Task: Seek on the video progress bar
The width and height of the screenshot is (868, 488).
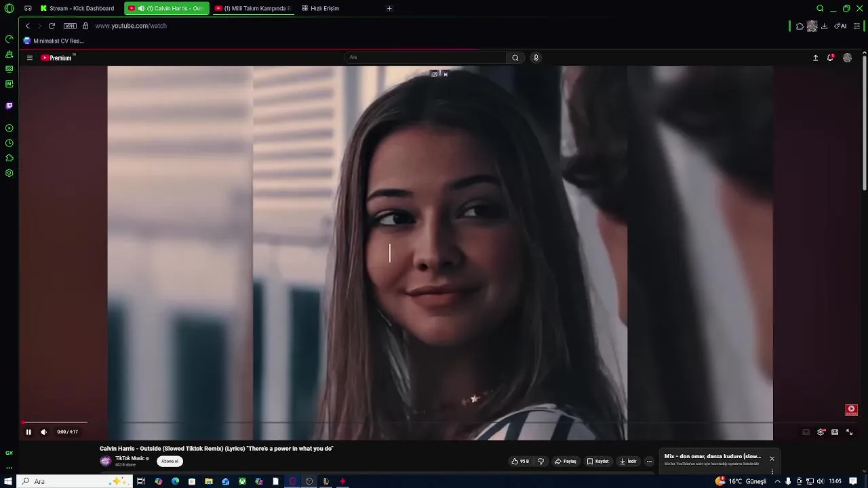Action: 441,422
